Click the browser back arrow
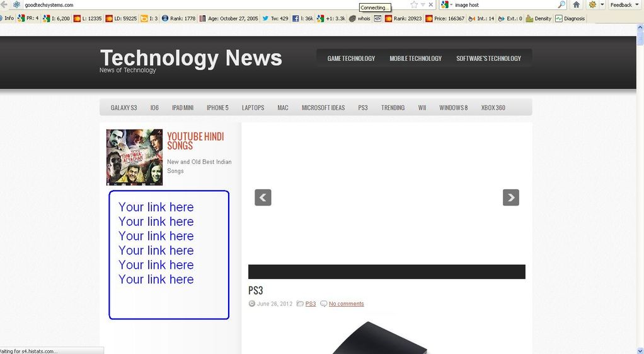The width and height of the screenshot is (644, 354). tap(3, 4)
